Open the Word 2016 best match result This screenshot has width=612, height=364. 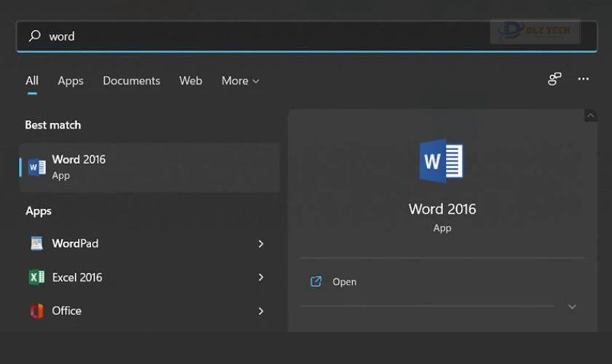[149, 167]
